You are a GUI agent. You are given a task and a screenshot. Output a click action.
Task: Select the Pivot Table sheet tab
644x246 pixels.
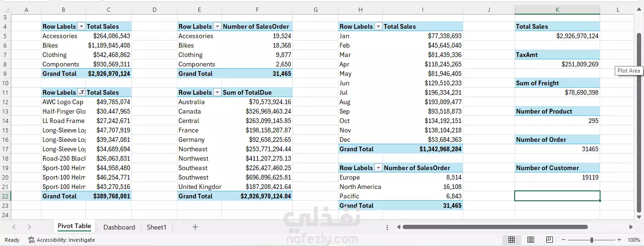[x=74, y=226]
